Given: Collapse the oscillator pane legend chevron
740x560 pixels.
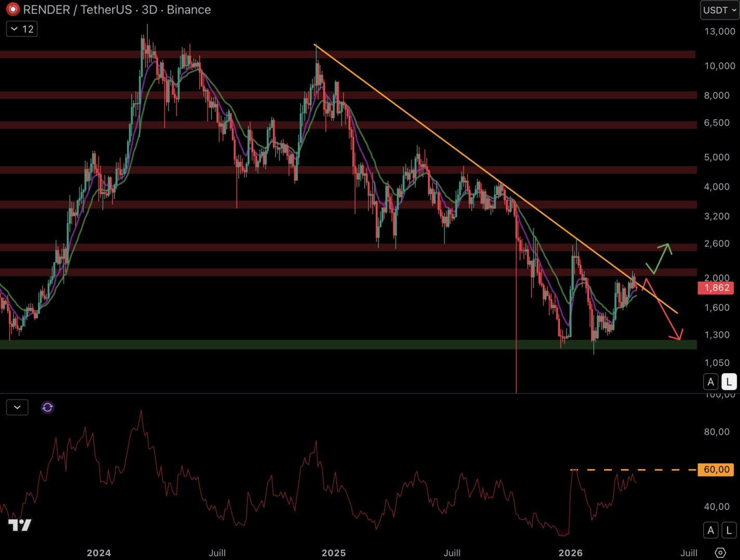Looking at the screenshot, I should tap(17, 408).
